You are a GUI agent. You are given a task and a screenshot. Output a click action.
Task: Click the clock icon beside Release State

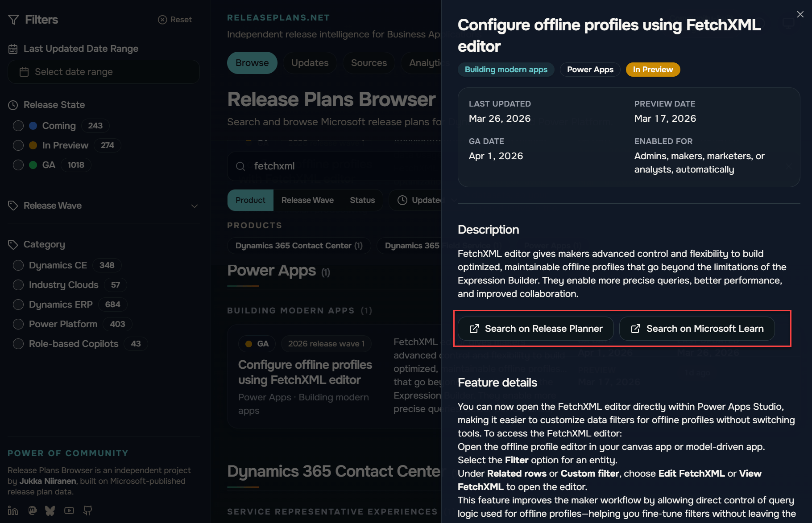(x=13, y=105)
